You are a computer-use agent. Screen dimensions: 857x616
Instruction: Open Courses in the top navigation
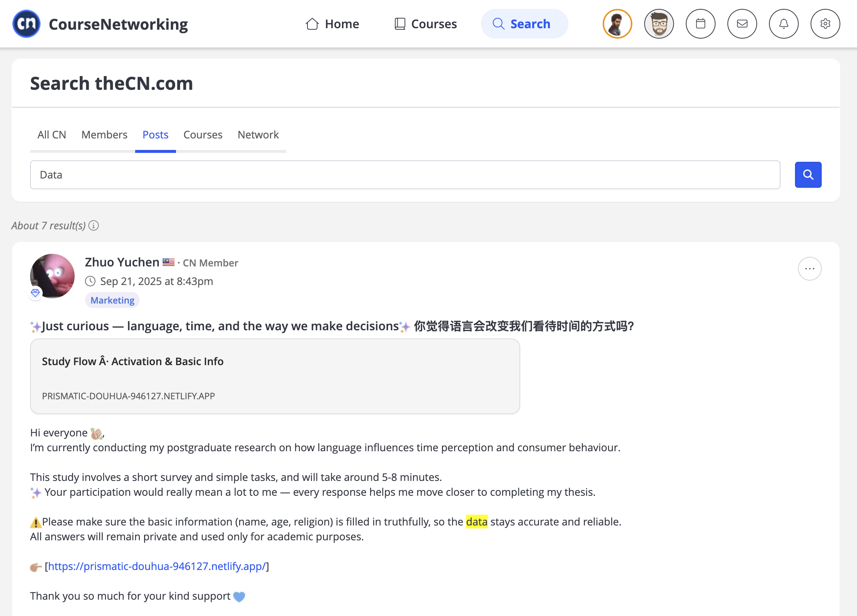[425, 24]
